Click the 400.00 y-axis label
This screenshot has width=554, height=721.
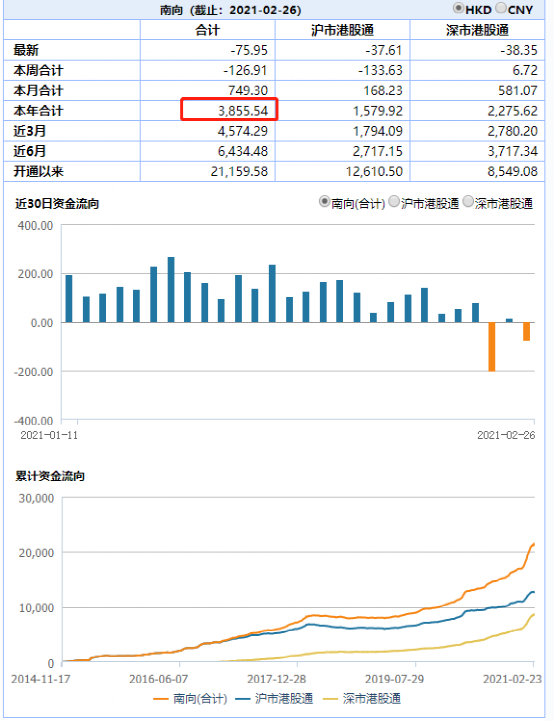tap(35, 226)
